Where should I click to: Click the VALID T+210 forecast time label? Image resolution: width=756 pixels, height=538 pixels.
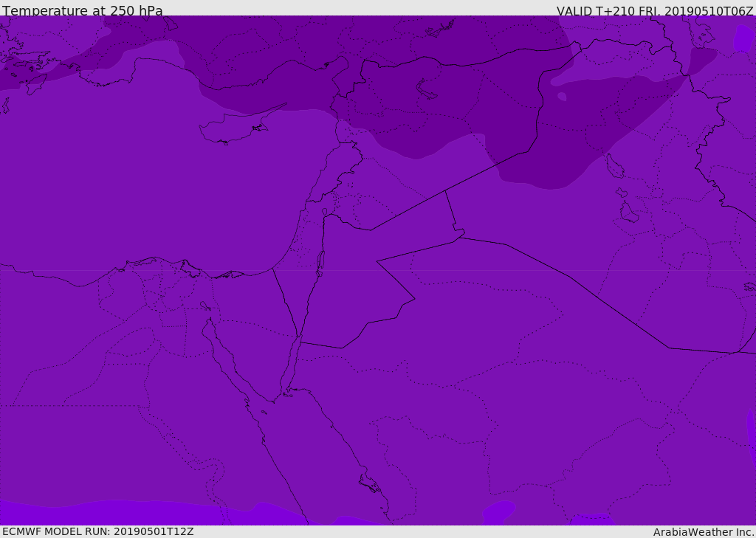point(654,10)
